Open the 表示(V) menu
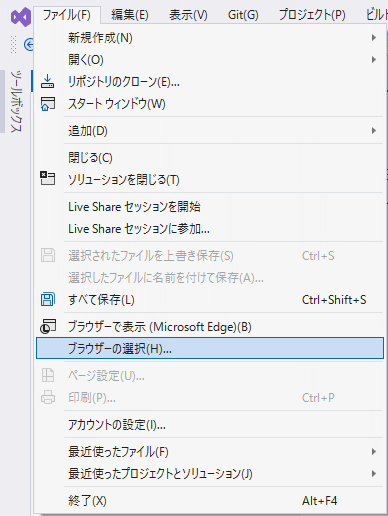This screenshot has width=388, height=516. click(x=188, y=15)
